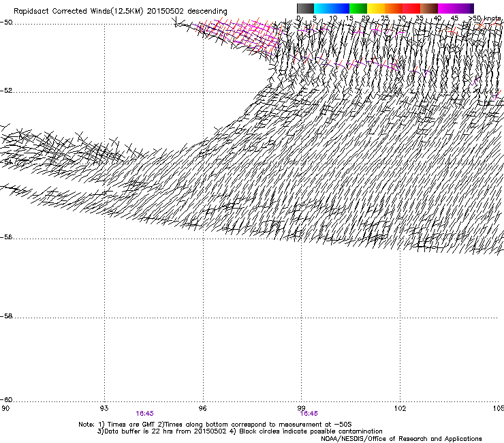Click the latitude label '-52'
This screenshot has width=504, height=443.
click(x=6, y=91)
